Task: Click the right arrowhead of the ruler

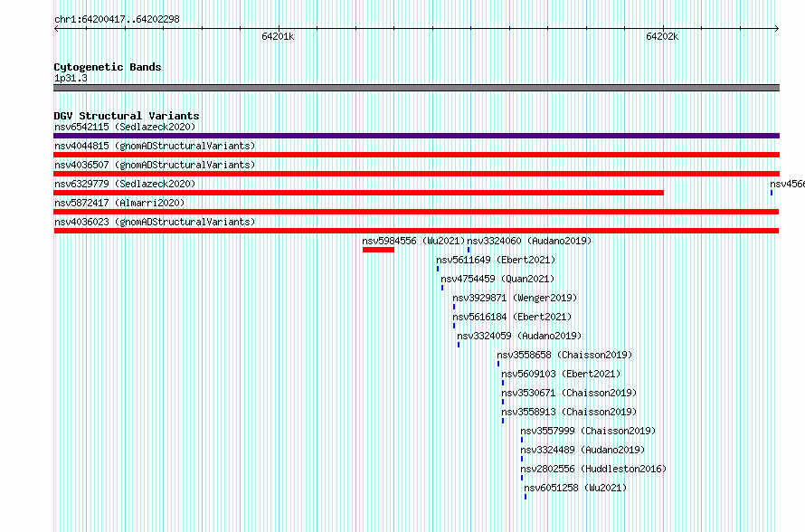Action: pyautogui.click(x=777, y=29)
